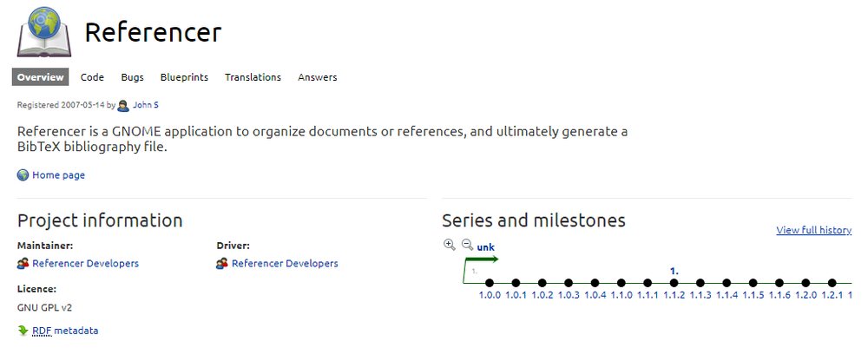
Task: Open the 1.1.0 milestone label
Action: 621,295
